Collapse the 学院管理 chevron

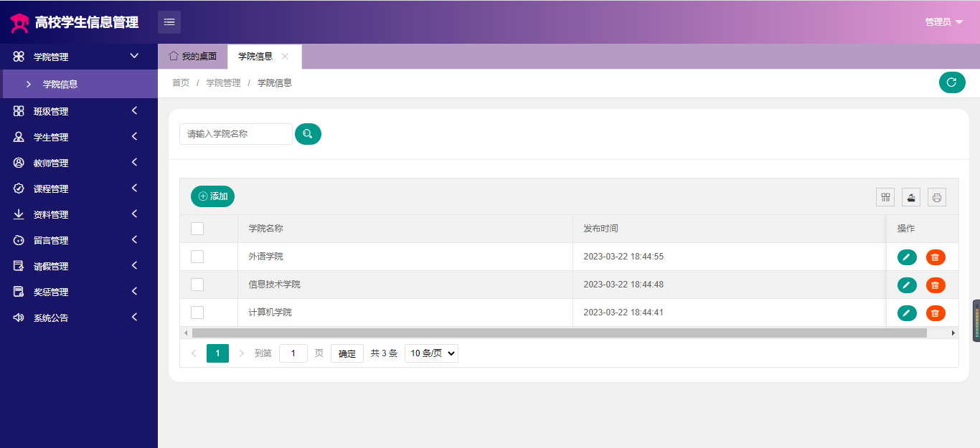(x=134, y=56)
